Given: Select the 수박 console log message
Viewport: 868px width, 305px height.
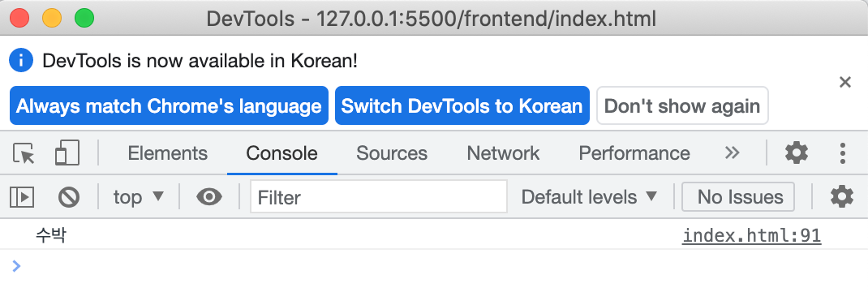Looking at the screenshot, I should tap(51, 236).
